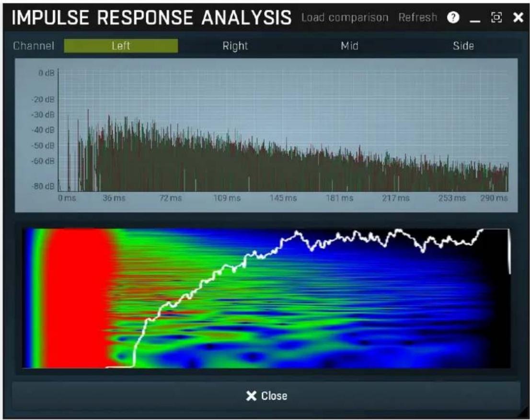Click the -50 dB axis label

click(43, 145)
